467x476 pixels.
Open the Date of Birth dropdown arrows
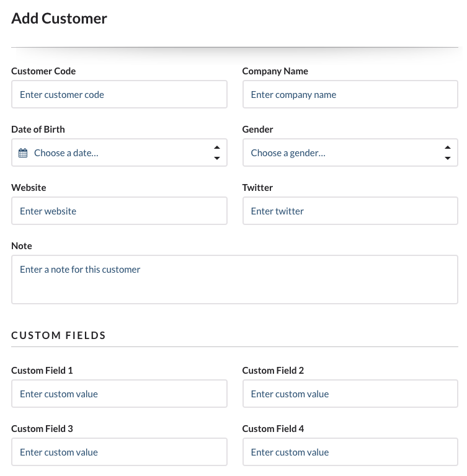pos(216,152)
